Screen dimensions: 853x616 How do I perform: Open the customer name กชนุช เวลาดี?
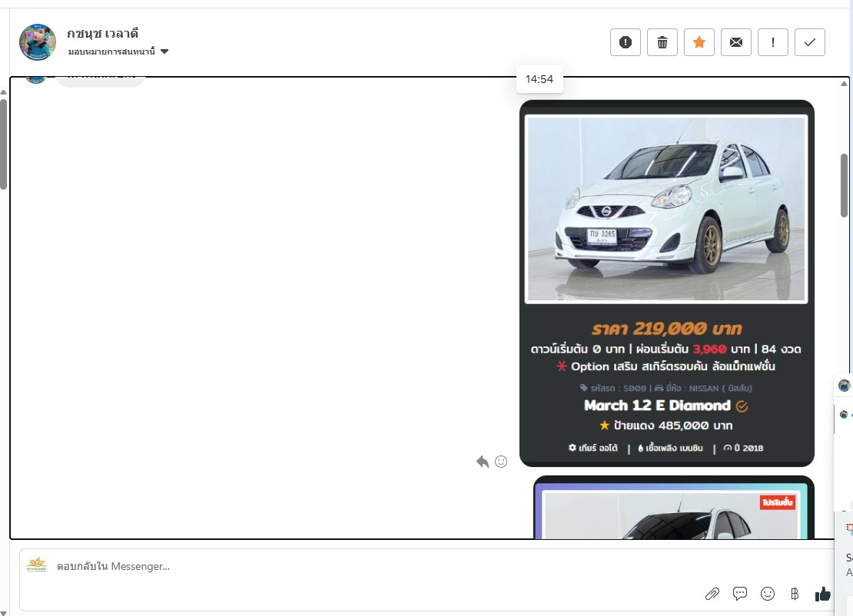pyautogui.click(x=102, y=33)
